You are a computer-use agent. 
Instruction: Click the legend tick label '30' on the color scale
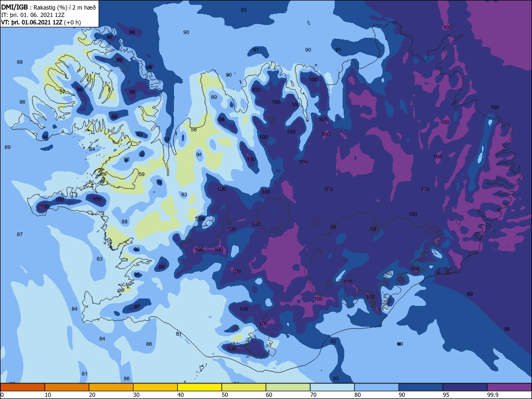tap(136, 395)
